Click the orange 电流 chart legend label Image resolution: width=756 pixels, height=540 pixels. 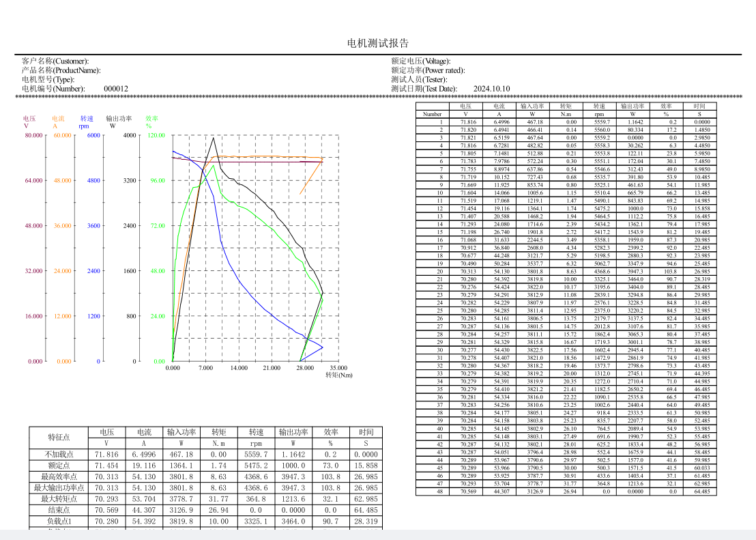pos(59,119)
